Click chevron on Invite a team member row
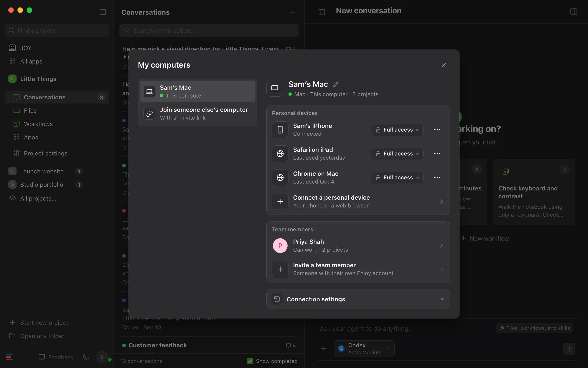This screenshot has width=588, height=368. 441,269
